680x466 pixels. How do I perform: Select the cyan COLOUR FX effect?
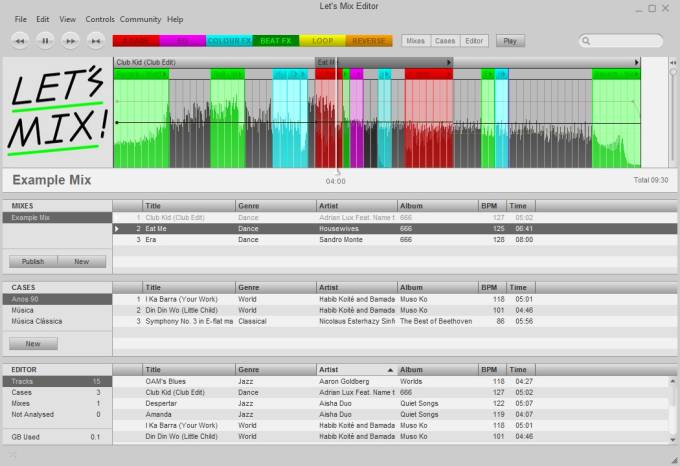click(229, 41)
